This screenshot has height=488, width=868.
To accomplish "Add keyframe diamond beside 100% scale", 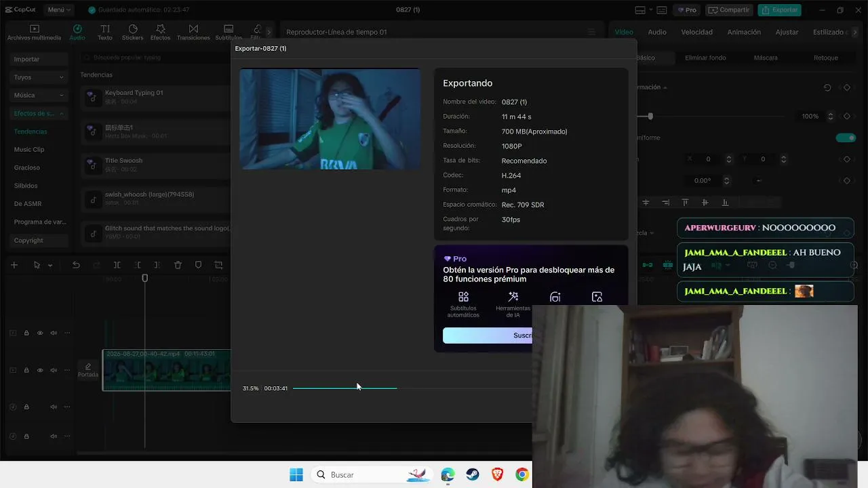I will coord(847,117).
